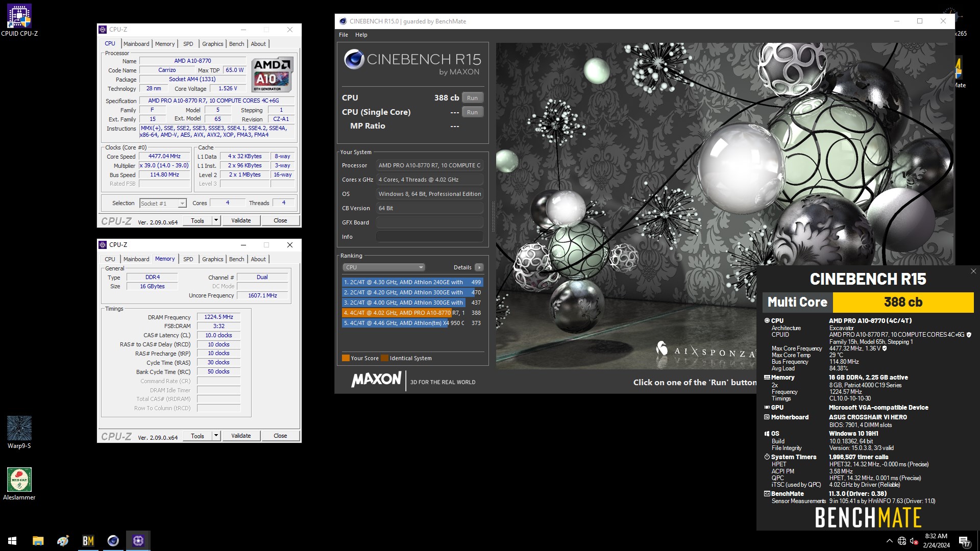The image size is (980, 551).
Task: Open the Windows Start menu
Action: pyautogui.click(x=12, y=541)
